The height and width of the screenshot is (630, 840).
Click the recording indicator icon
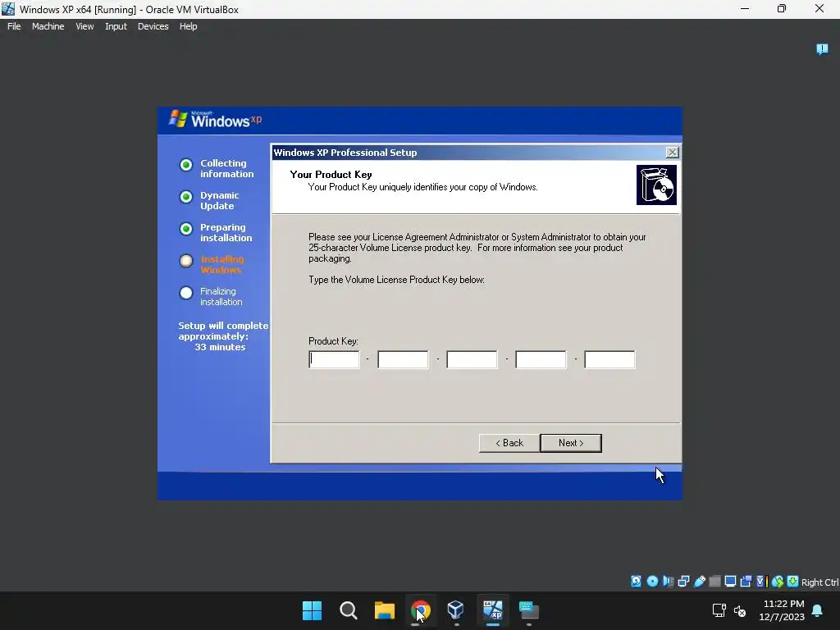point(746,582)
